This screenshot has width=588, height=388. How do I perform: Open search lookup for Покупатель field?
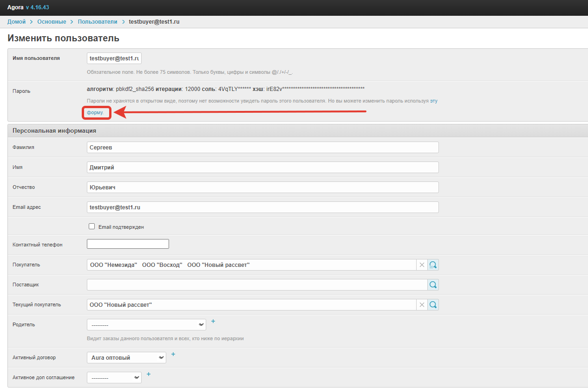pos(433,265)
